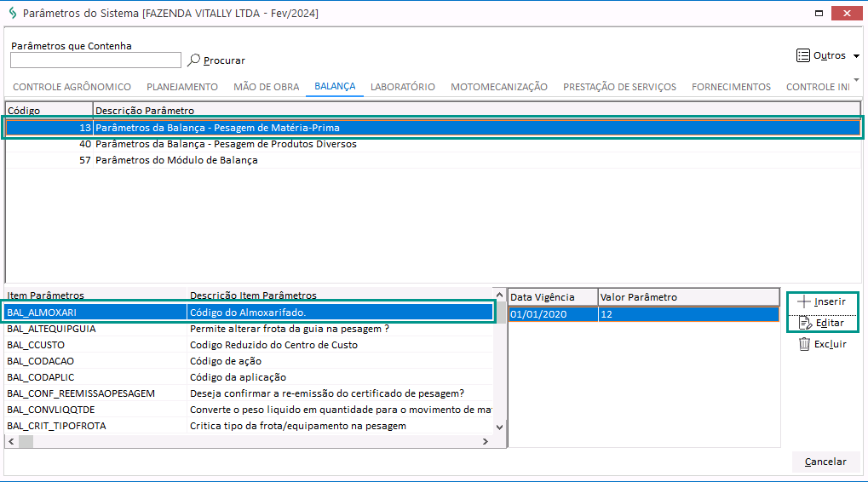The width and height of the screenshot is (868, 482).
Task: Expand the tab overflow arrow beside CONTROLE INI
Action: coord(856,80)
